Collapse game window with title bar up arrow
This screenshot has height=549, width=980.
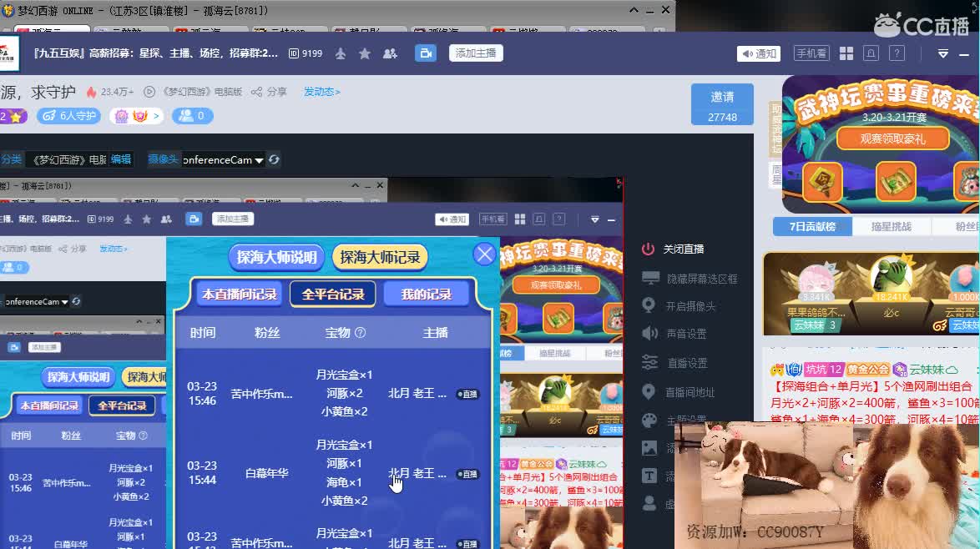tap(634, 10)
